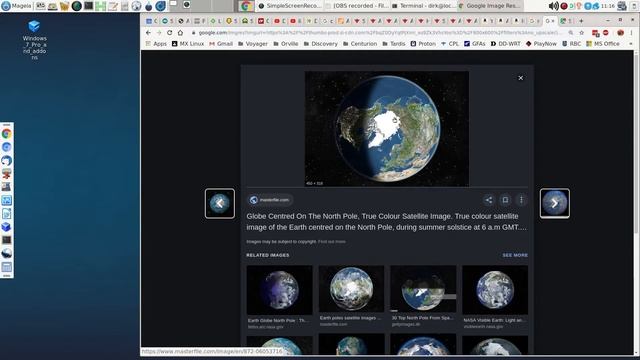Expand the Voyager bookmarks folder

pos(253,44)
